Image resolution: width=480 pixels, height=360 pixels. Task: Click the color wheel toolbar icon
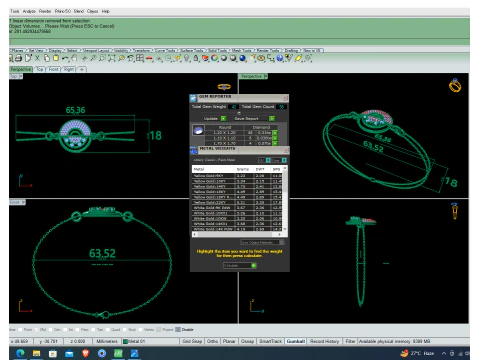click(x=214, y=58)
